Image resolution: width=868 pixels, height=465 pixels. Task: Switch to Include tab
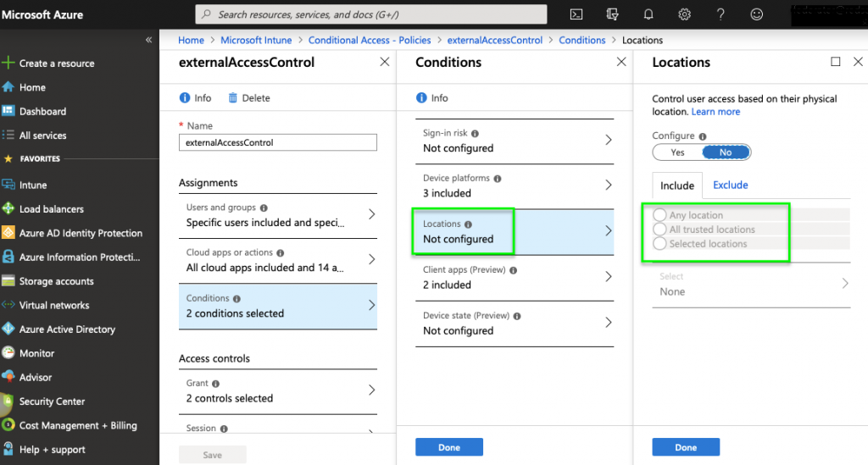677,185
